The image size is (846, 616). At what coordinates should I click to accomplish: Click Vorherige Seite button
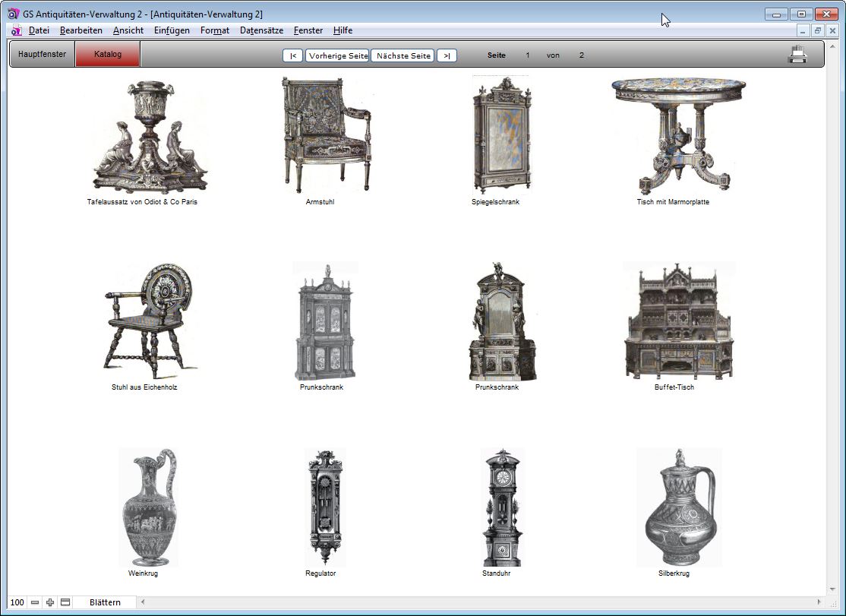[x=337, y=55]
